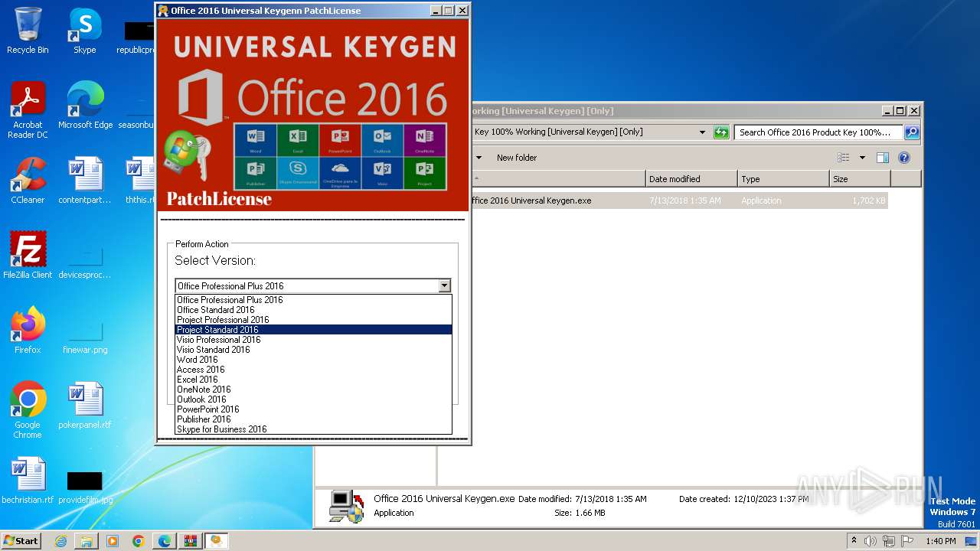Pick Outlook 2016 from the list
Viewport: 980px width, 551px height.
313,399
